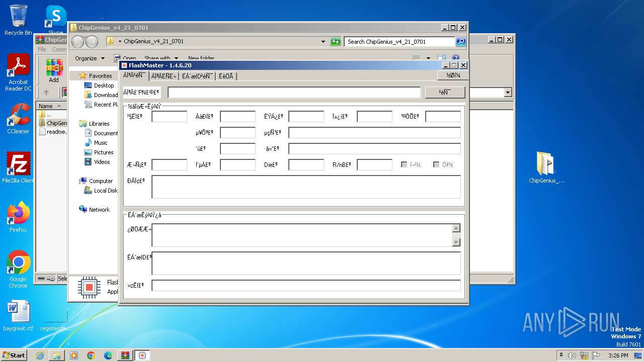Switch to FlashMaster taskbar button

pos(142,355)
